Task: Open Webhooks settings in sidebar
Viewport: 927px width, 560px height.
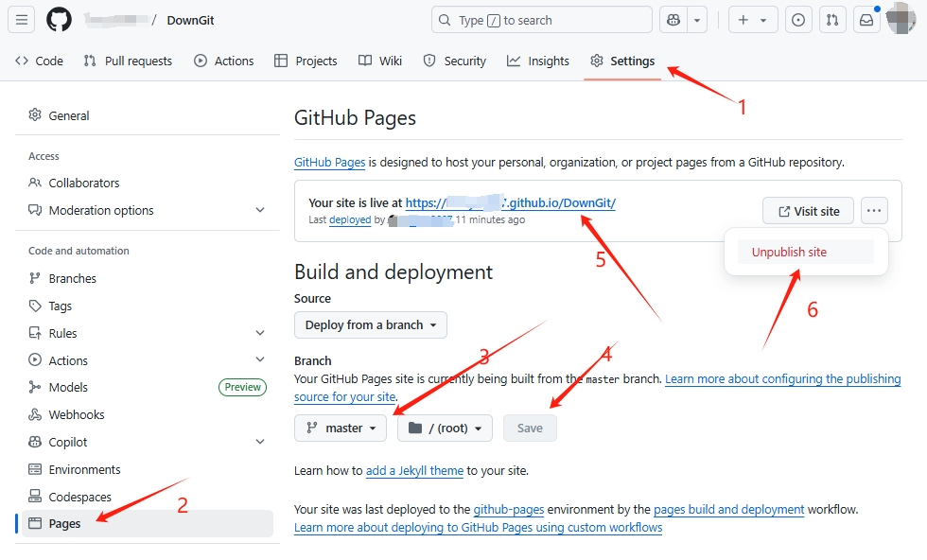Action: (x=148, y=414)
